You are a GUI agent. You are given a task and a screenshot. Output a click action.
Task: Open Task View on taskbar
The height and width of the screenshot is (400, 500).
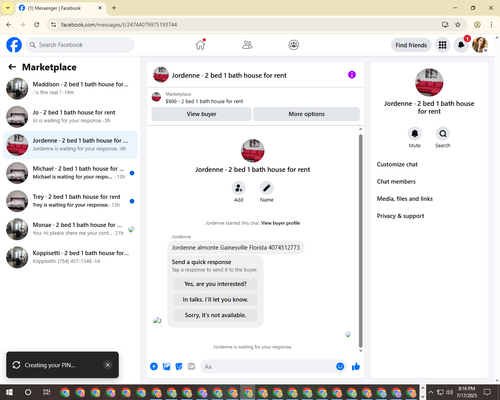(47, 392)
